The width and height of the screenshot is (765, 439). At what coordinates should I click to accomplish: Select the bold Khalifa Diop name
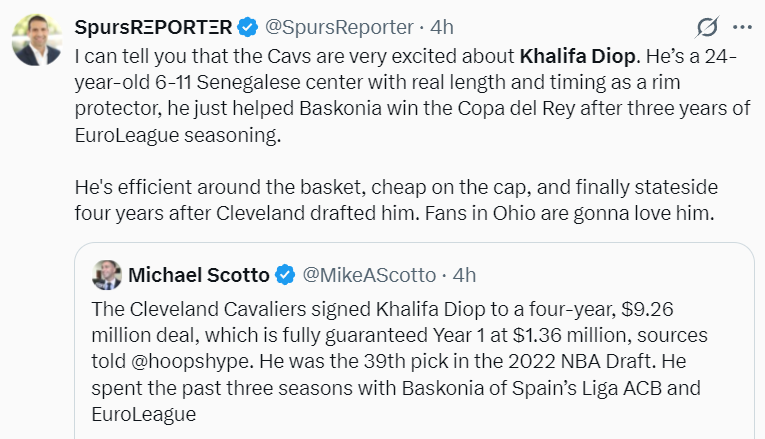(578, 57)
